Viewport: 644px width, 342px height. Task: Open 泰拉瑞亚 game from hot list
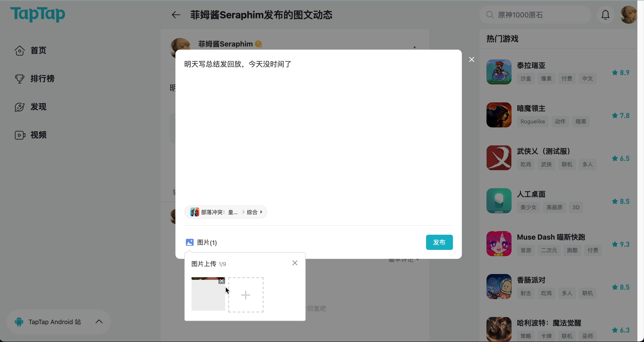click(531, 65)
